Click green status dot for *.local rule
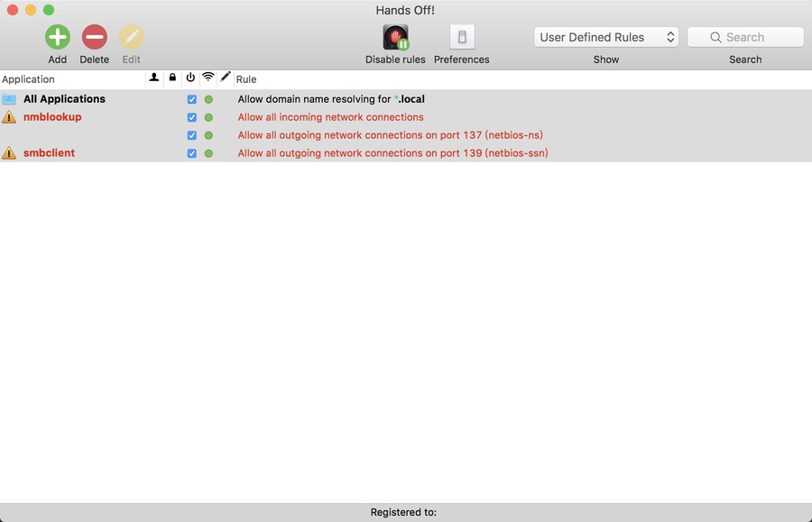812x522 pixels. click(208, 99)
